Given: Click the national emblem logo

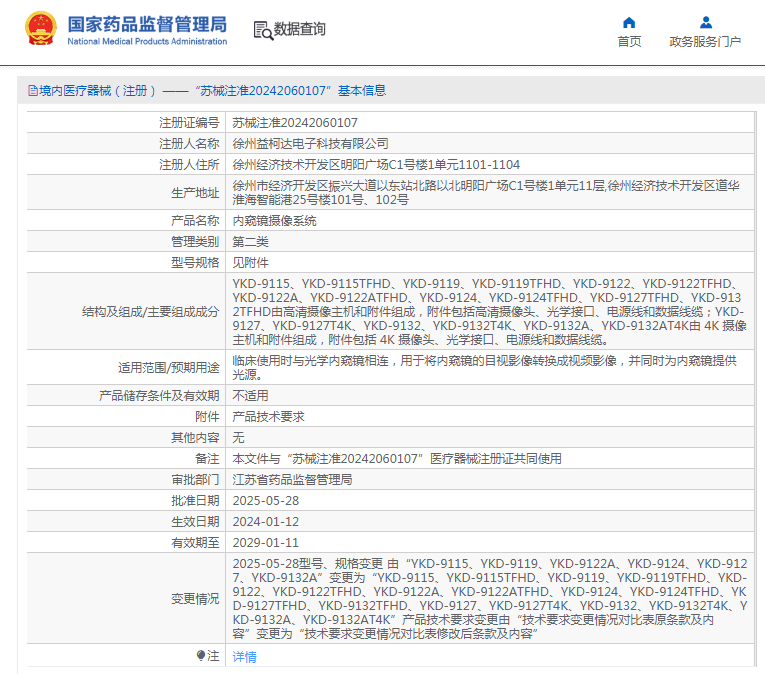Looking at the screenshot, I should (x=41, y=29).
